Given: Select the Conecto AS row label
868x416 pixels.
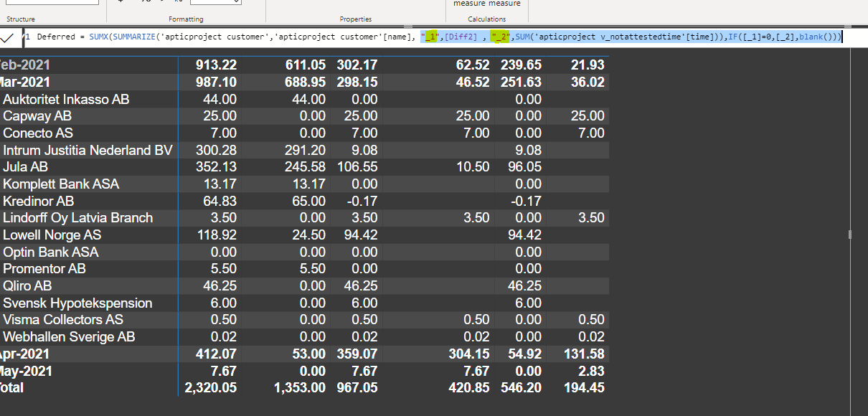Looking at the screenshot, I should click(x=38, y=133).
